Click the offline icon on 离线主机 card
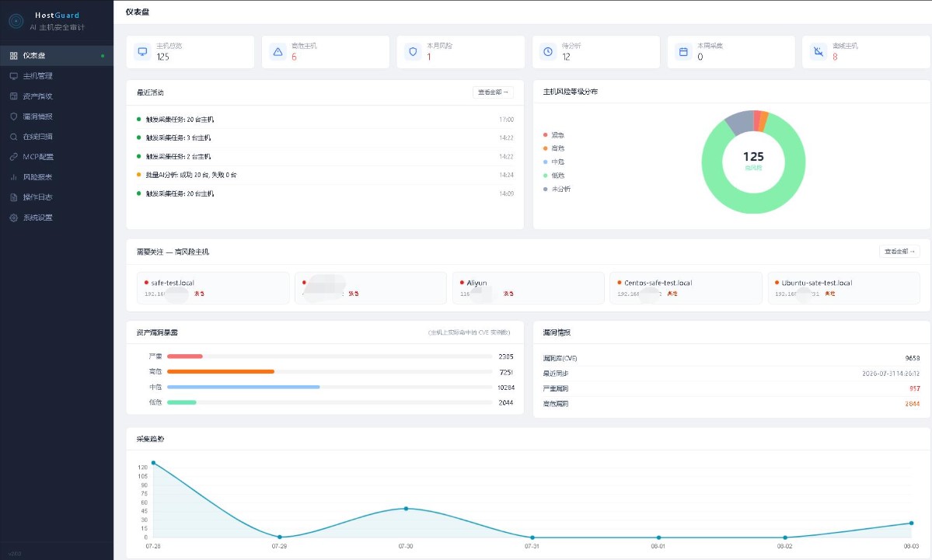Image resolution: width=932 pixels, height=560 pixels. (819, 52)
